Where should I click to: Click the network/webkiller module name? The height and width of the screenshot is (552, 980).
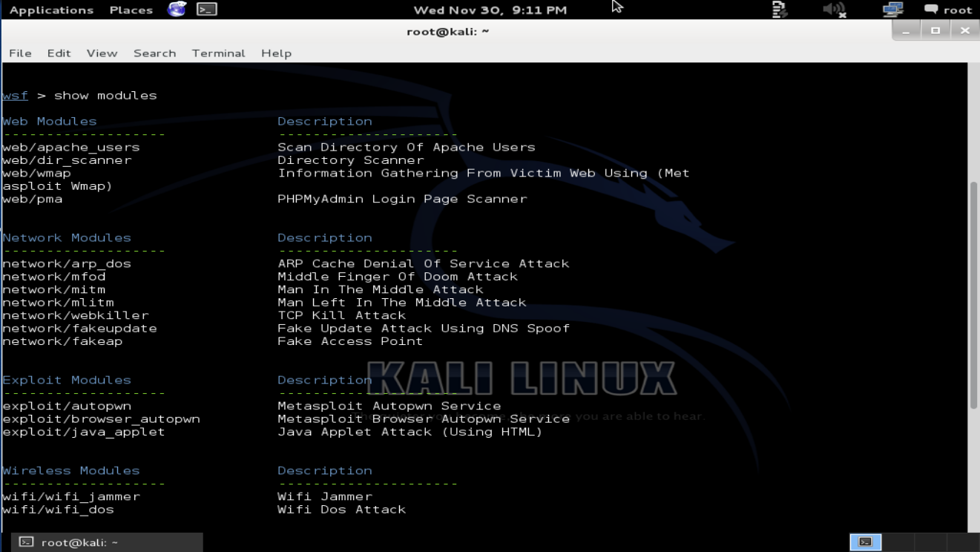tap(75, 315)
